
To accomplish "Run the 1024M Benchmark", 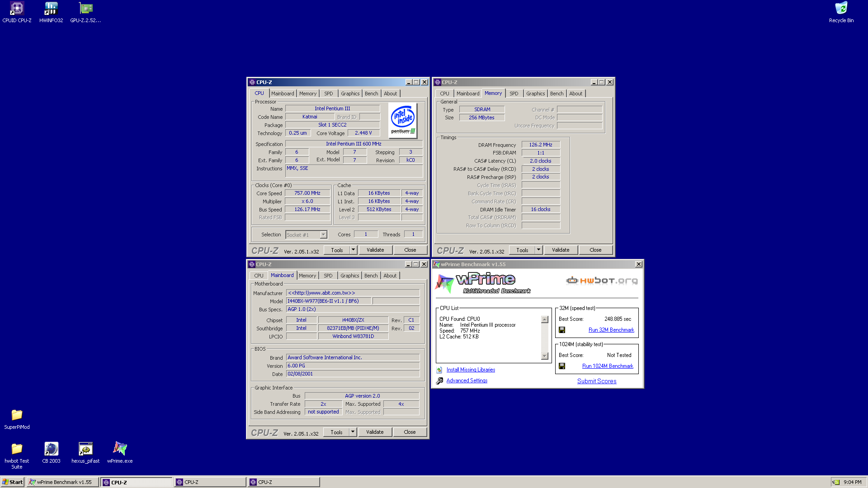I will pos(608,366).
